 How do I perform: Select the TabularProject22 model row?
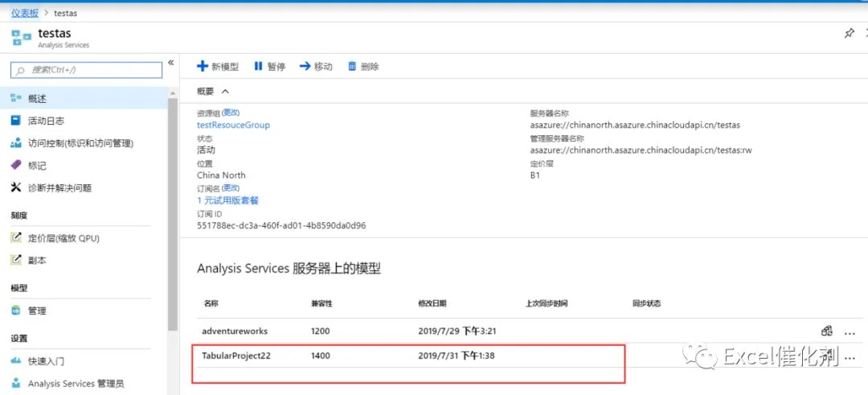(x=530, y=356)
